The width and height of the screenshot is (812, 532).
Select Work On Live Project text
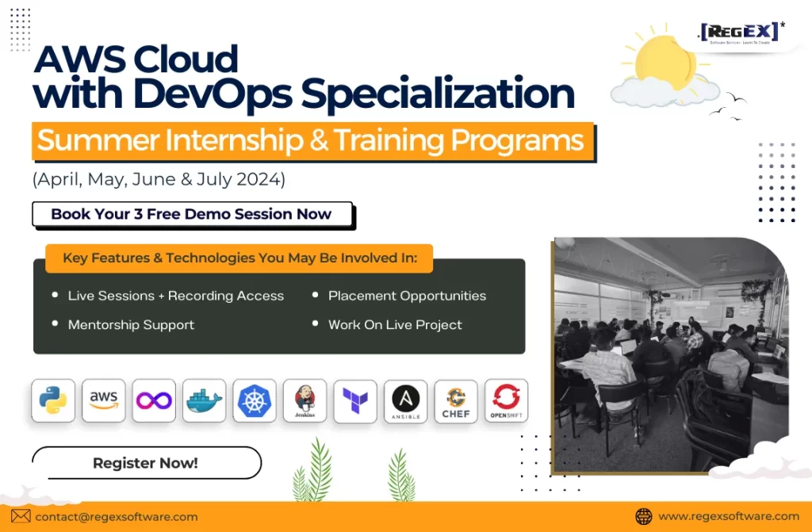pos(395,325)
